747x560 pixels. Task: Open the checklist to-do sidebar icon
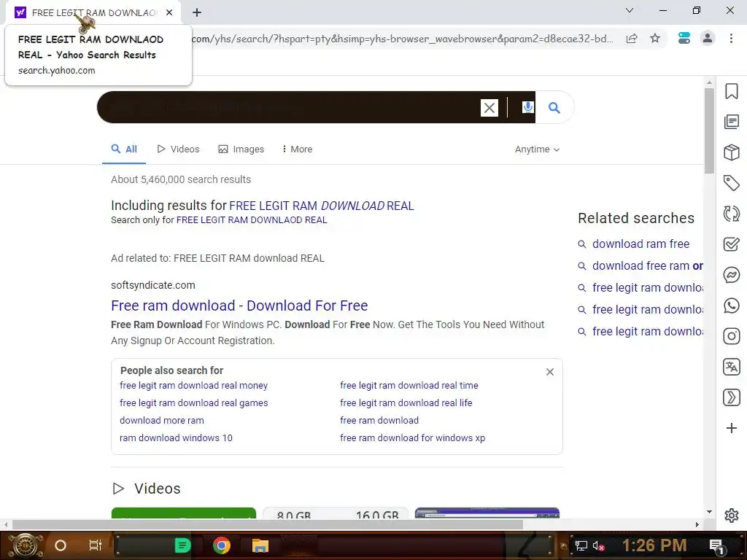click(731, 244)
